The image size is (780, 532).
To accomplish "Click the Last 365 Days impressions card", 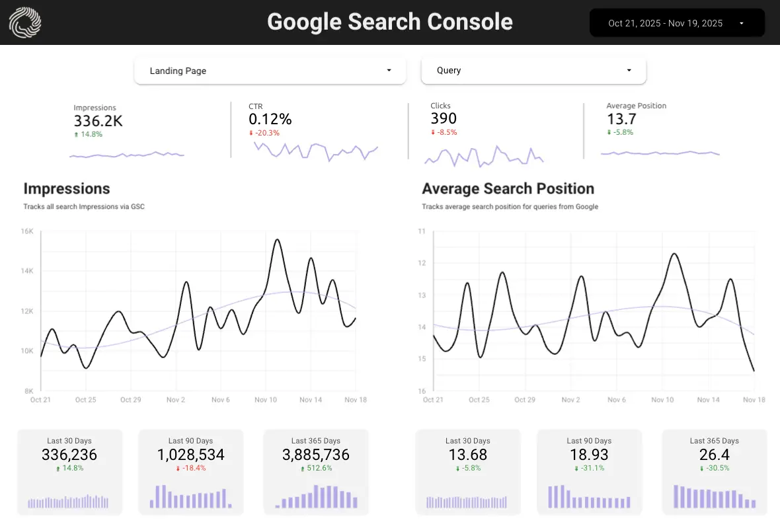I will pos(316,471).
